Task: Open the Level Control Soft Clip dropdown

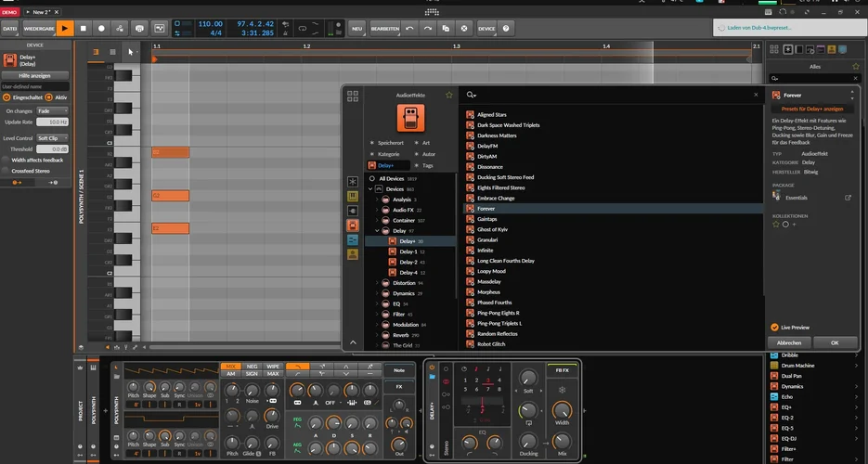Action: coord(52,138)
